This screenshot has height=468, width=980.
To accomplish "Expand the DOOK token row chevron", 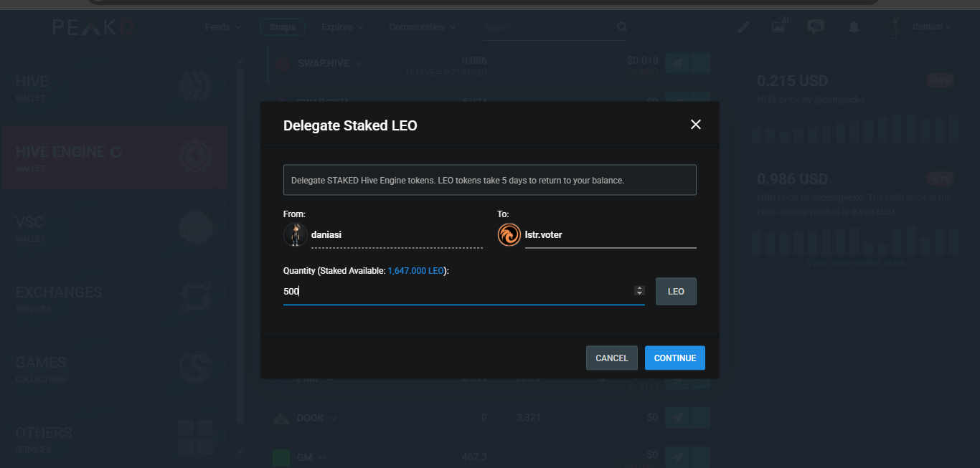I will (x=334, y=418).
